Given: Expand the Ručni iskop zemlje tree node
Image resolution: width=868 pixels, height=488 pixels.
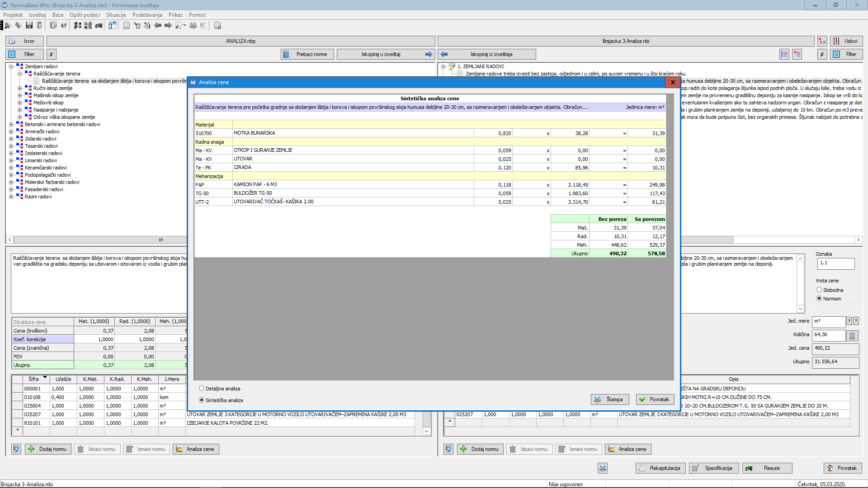Looking at the screenshot, I should [x=19, y=88].
